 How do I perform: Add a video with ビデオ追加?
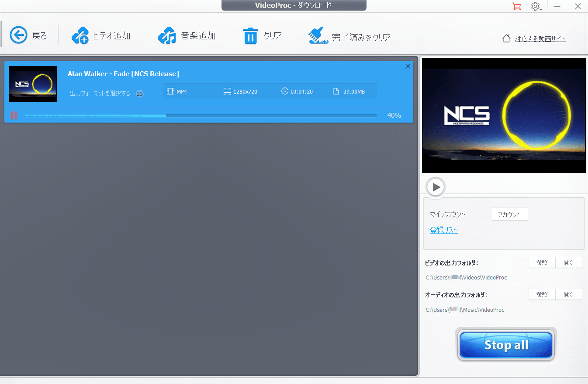(101, 36)
